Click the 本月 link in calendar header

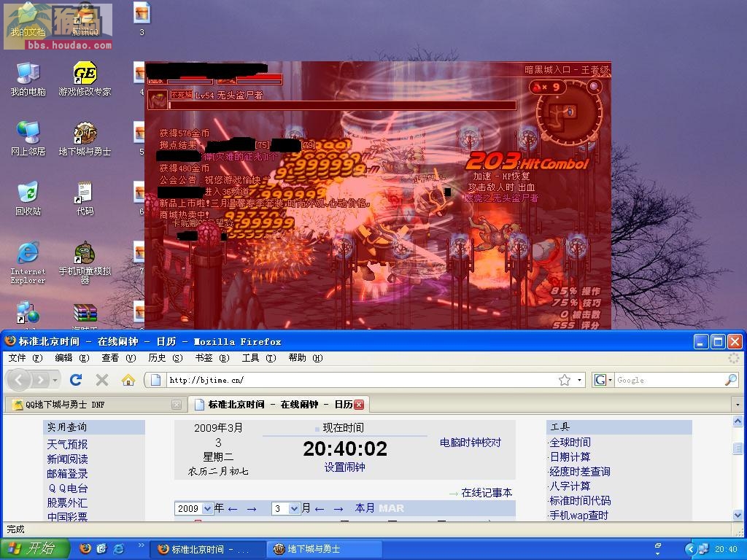point(365,508)
